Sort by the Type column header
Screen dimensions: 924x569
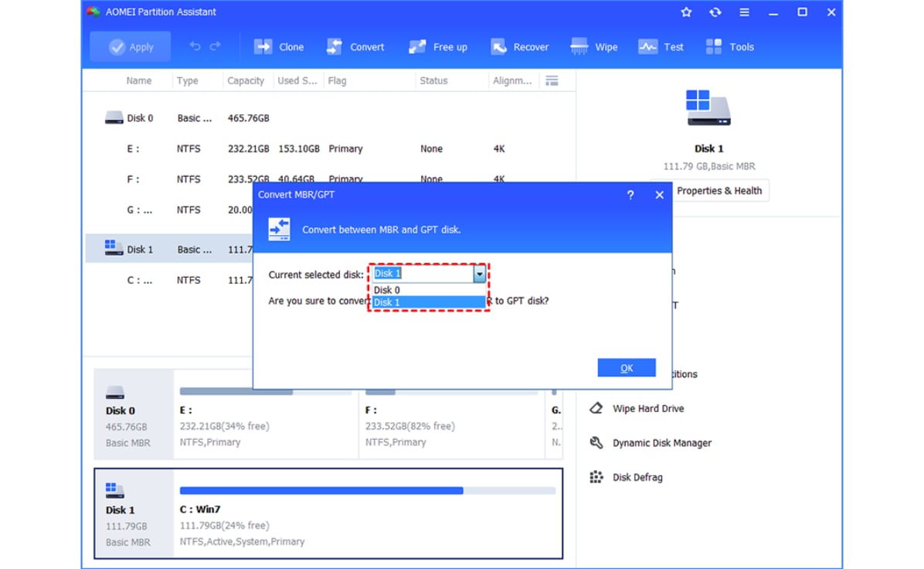pos(188,80)
